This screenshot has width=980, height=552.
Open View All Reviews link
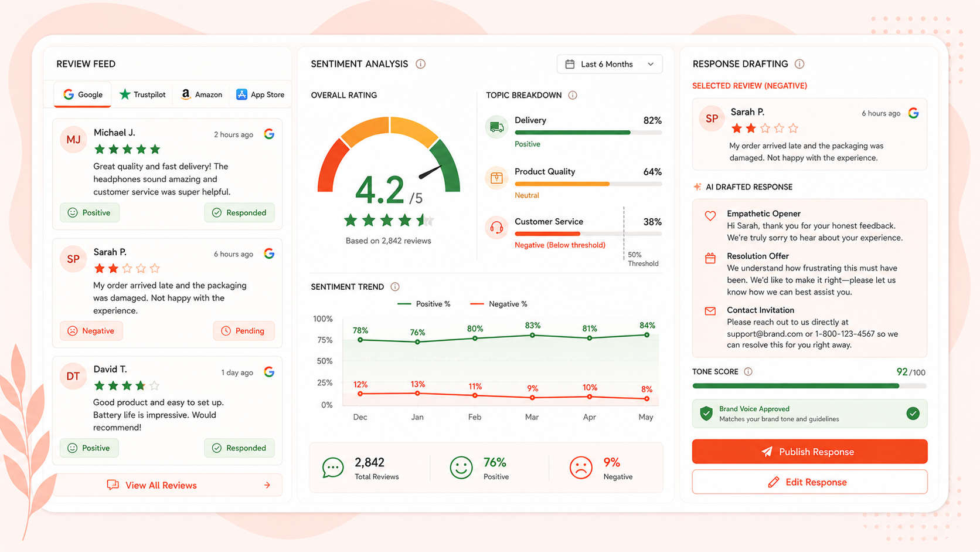[168, 485]
